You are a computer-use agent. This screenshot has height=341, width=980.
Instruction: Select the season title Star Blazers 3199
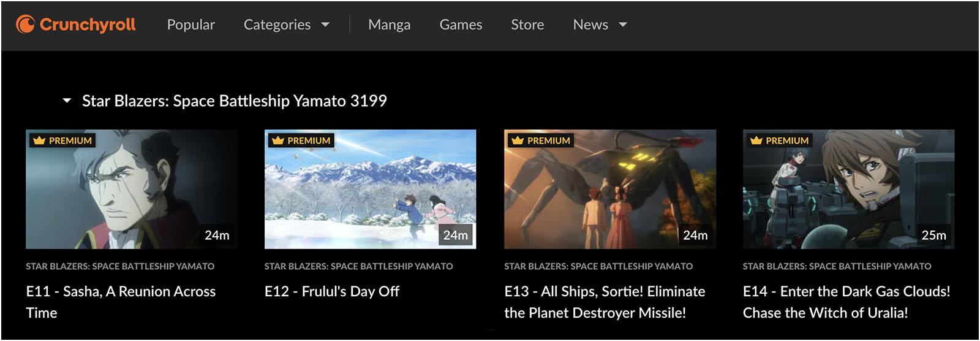point(235,101)
